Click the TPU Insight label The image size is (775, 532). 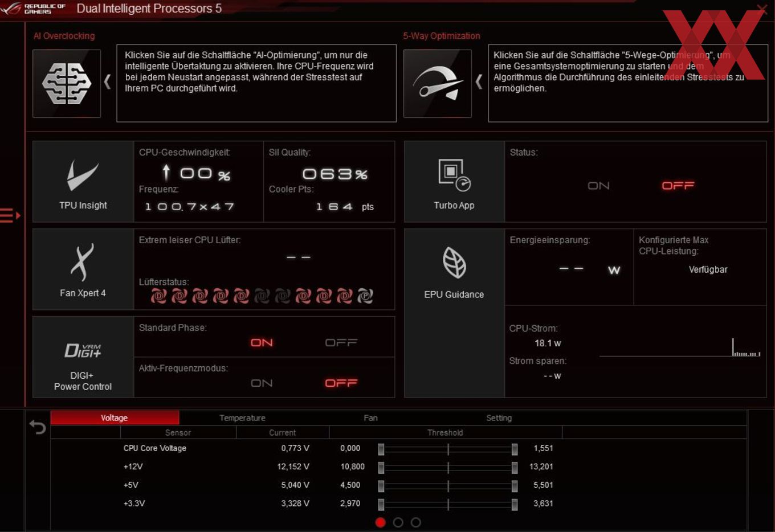83,205
